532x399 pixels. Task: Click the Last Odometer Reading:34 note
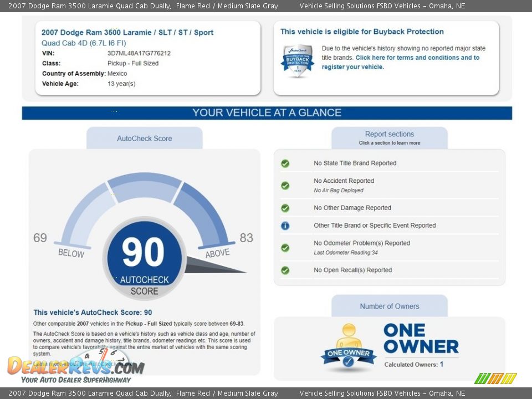pyautogui.click(x=346, y=253)
